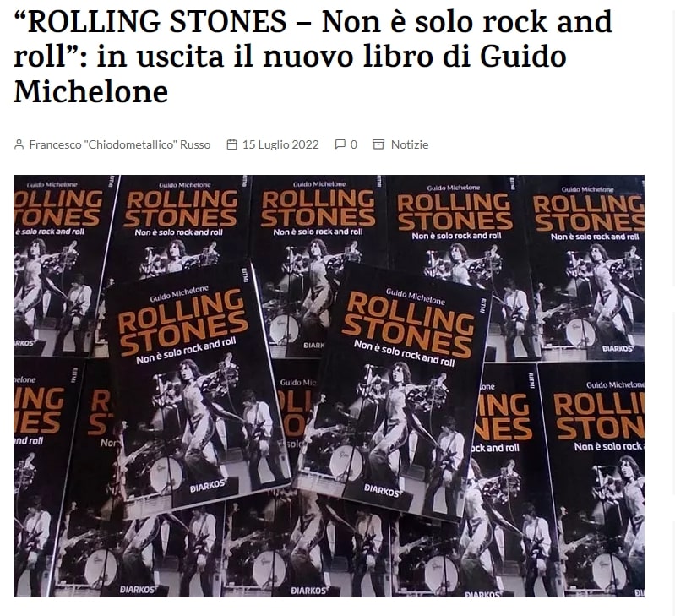Click "Guido Michelone" text on left tilted book
Image resolution: width=675 pixels, height=616 pixels.
(179, 293)
